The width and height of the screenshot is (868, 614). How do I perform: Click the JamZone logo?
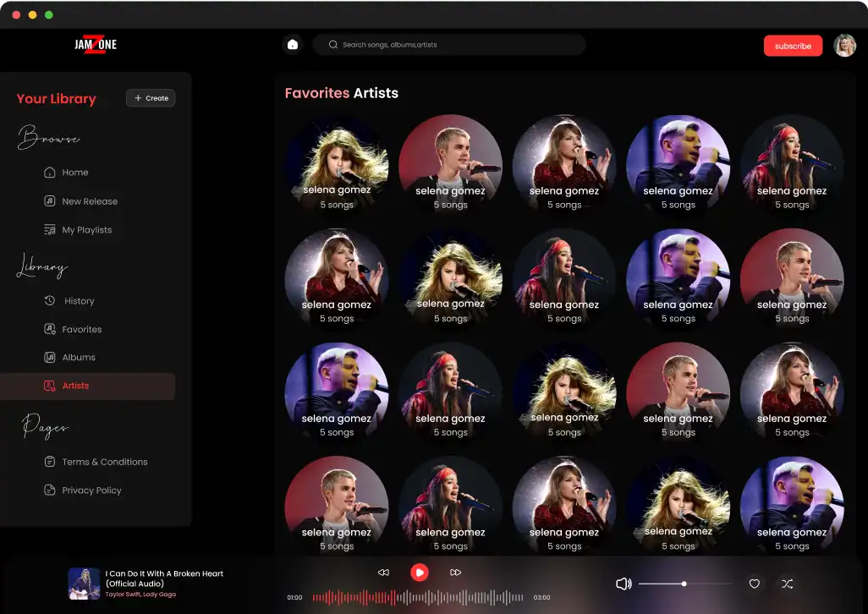[x=96, y=44]
